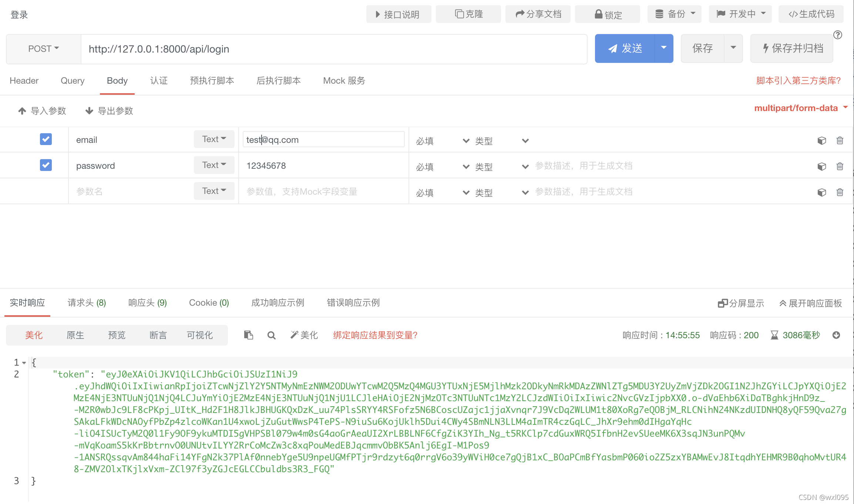
Task: Uncheck the password parameter checkbox
Action: coord(46,165)
